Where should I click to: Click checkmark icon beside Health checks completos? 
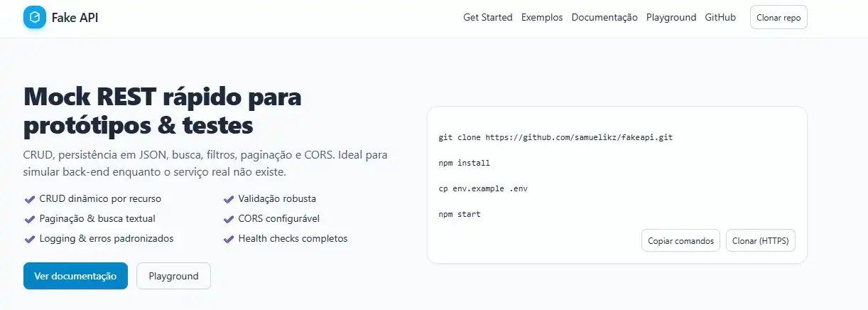click(229, 239)
